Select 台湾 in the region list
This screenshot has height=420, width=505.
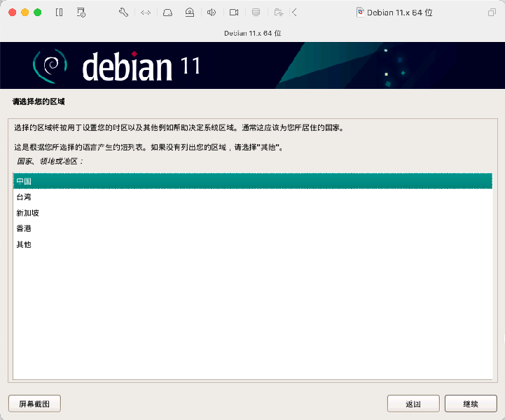pyautogui.click(x=253, y=197)
